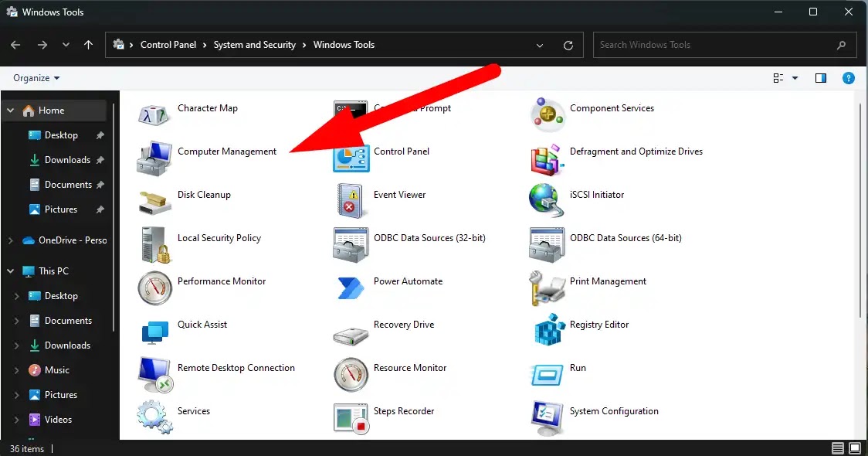Expand Music under This PC
The height and width of the screenshot is (456, 868).
17,370
